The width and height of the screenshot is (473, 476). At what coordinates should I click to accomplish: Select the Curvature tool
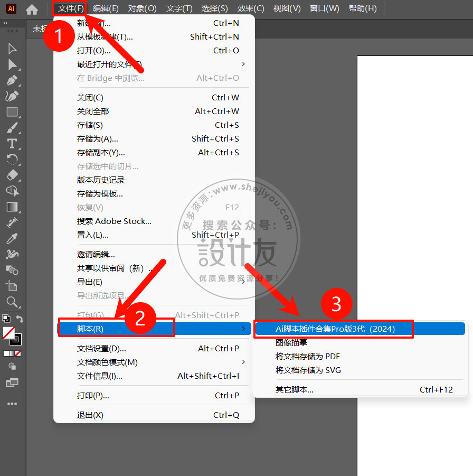pos(12,96)
